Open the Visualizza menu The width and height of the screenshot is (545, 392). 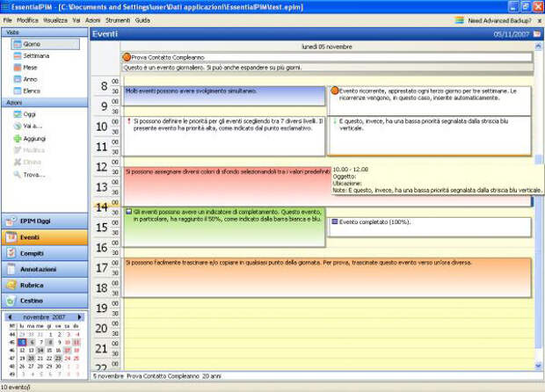click(x=55, y=20)
